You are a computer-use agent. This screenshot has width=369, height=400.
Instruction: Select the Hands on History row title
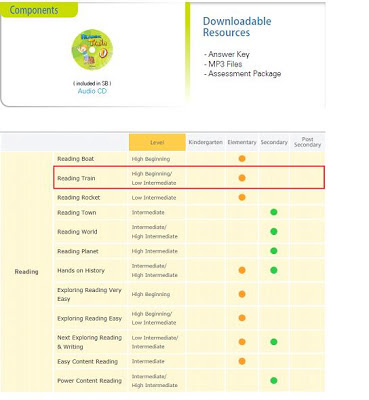coord(81,271)
